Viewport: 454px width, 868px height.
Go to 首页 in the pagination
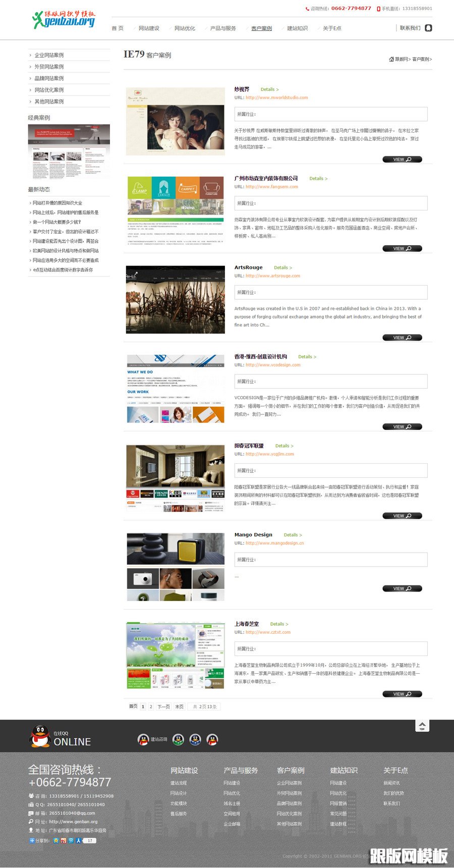[133, 707]
